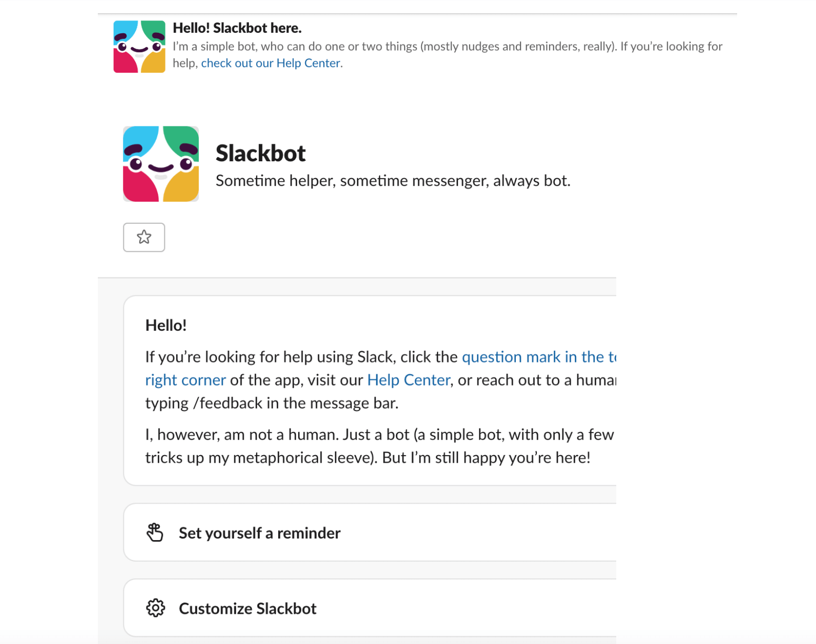This screenshot has width=816, height=644.
Task: Click the gear icon next to Customize Slackbot
Action: point(155,608)
